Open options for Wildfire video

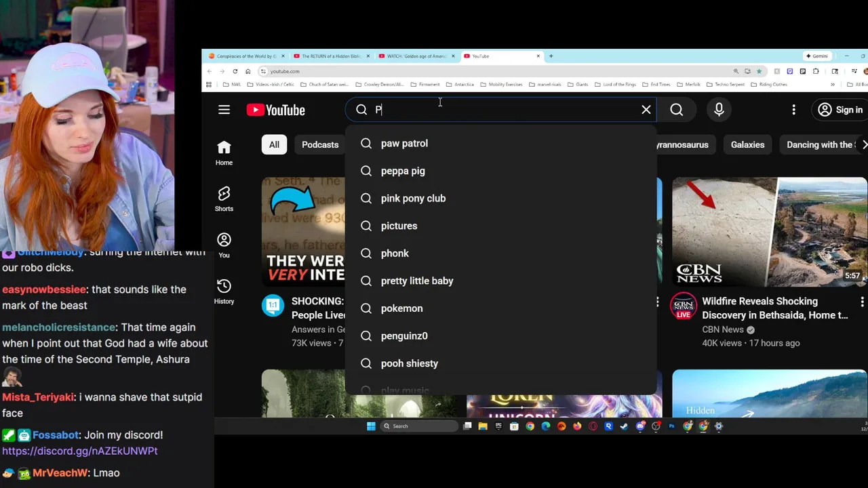(862, 302)
